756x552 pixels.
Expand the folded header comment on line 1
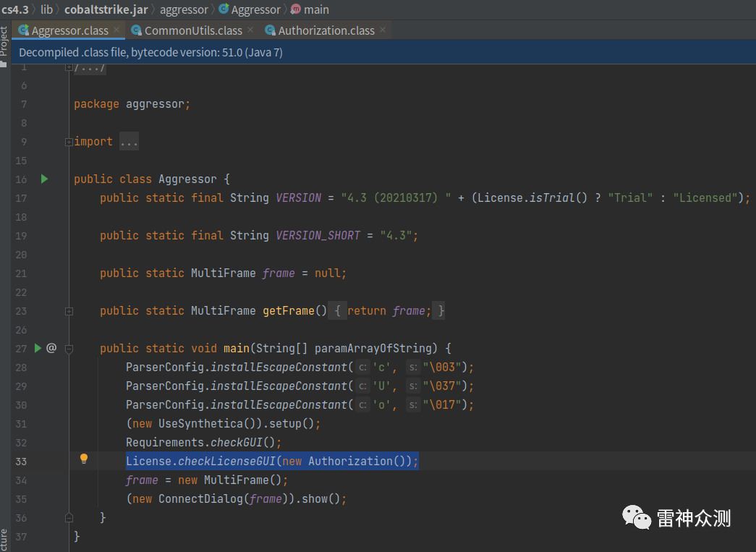pyautogui.click(x=69, y=67)
